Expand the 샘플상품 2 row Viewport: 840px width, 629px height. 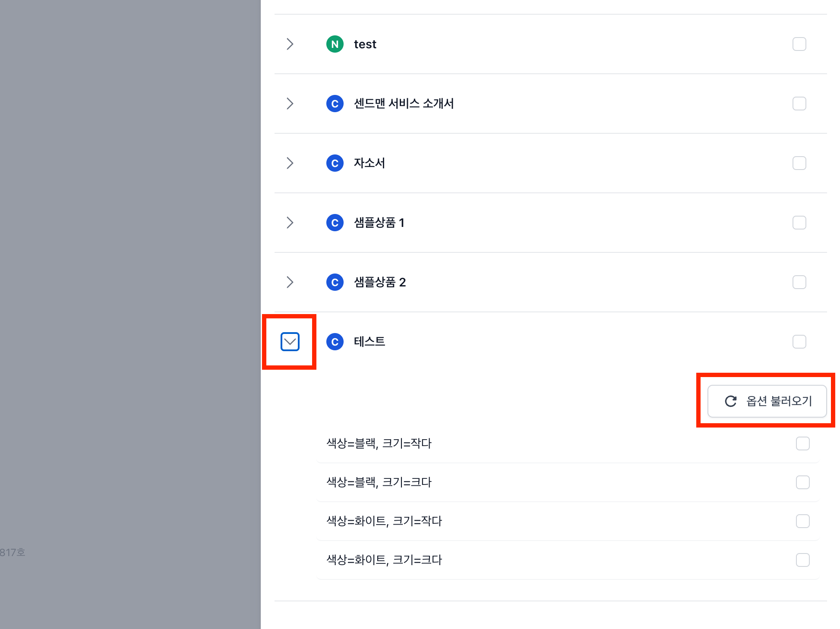[290, 282]
